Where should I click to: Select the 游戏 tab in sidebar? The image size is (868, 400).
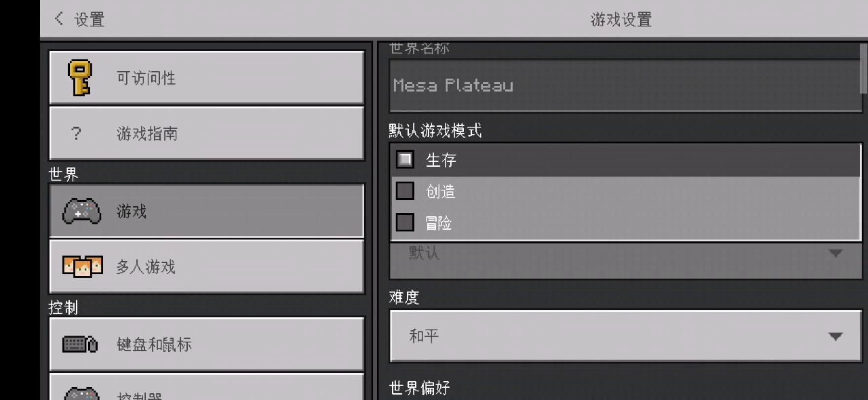[x=206, y=212]
